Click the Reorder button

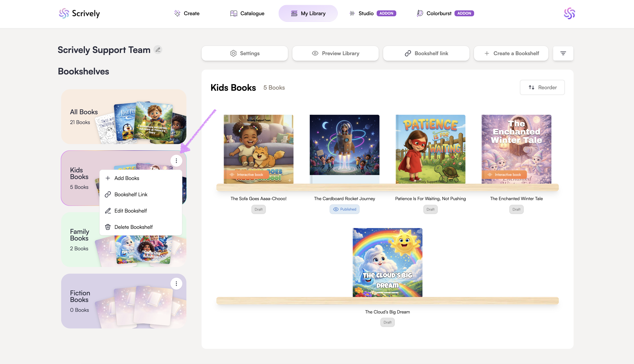click(x=542, y=88)
